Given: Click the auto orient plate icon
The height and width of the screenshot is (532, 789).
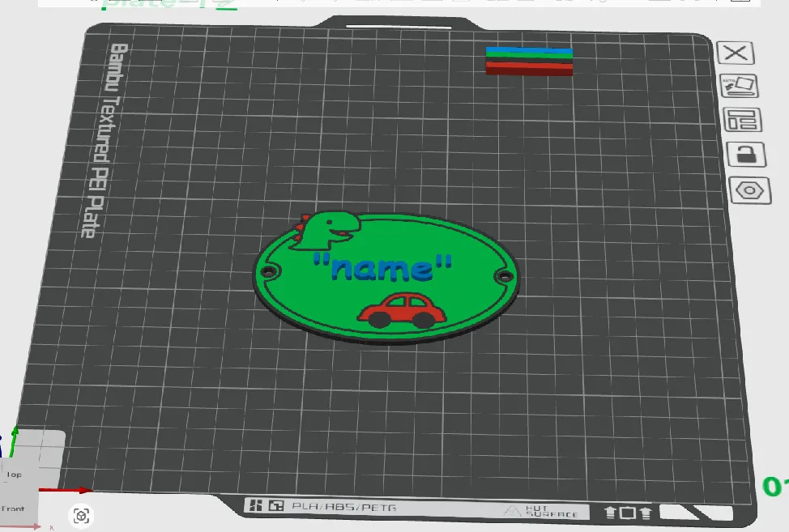Looking at the screenshot, I should click(739, 86).
